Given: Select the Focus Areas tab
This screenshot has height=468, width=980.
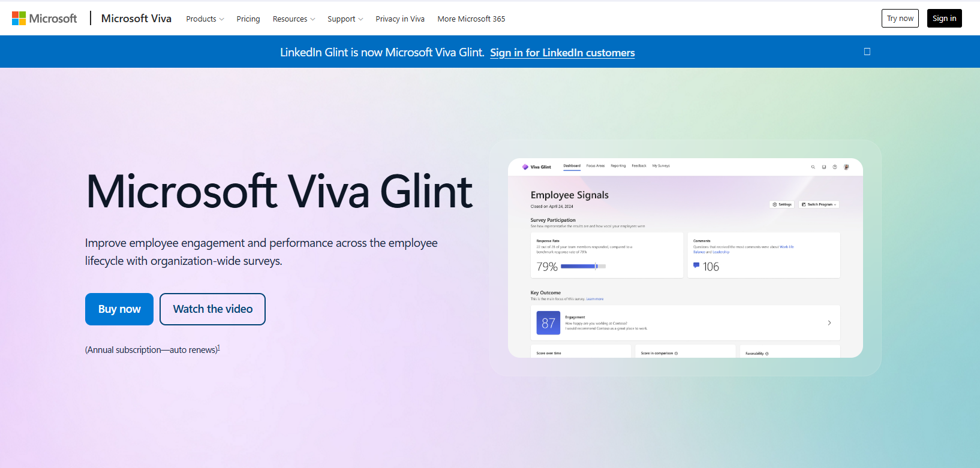Looking at the screenshot, I should coord(596,166).
